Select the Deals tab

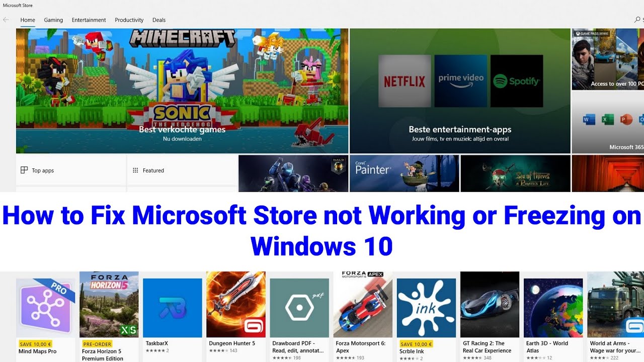159,20
